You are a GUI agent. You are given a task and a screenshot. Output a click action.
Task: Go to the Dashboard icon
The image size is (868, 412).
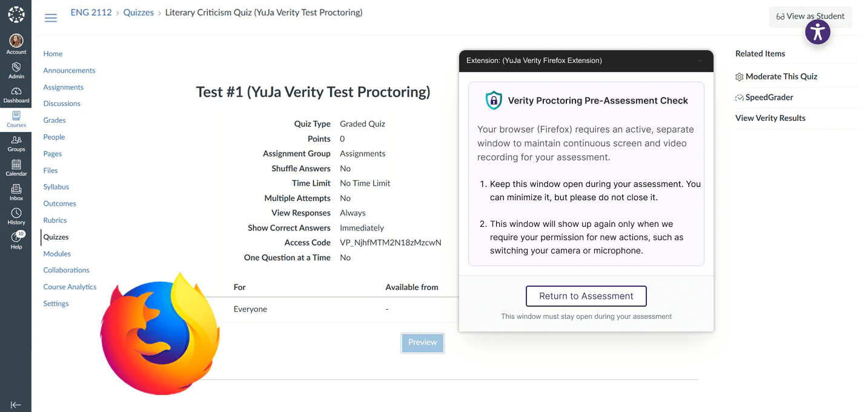tap(16, 91)
